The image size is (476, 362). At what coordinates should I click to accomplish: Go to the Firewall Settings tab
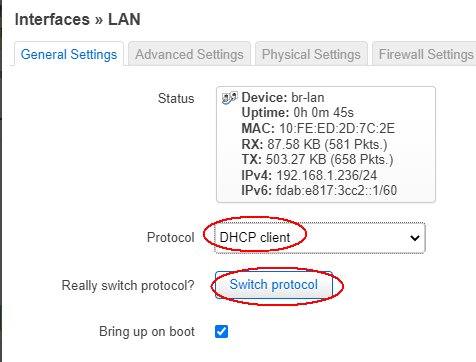(424, 54)
